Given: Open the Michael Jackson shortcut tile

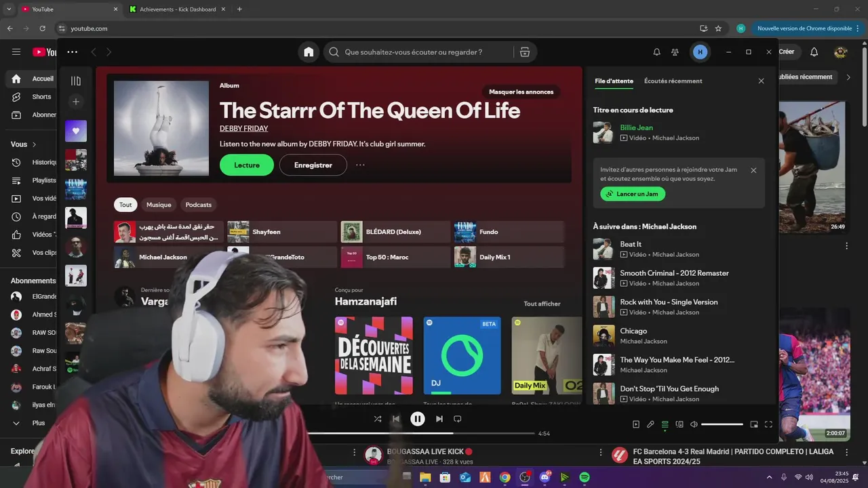Looking at the screenshot, I should tap(169, 257).
